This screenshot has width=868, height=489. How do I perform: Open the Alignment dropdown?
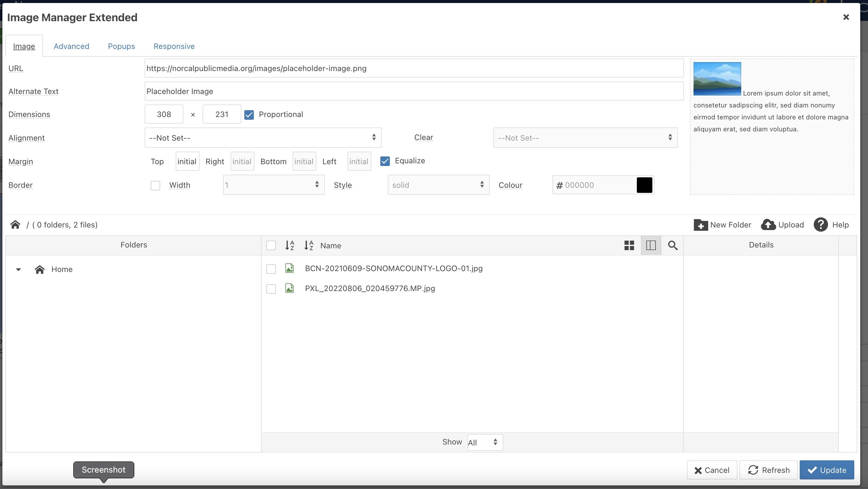click(263, 138)
